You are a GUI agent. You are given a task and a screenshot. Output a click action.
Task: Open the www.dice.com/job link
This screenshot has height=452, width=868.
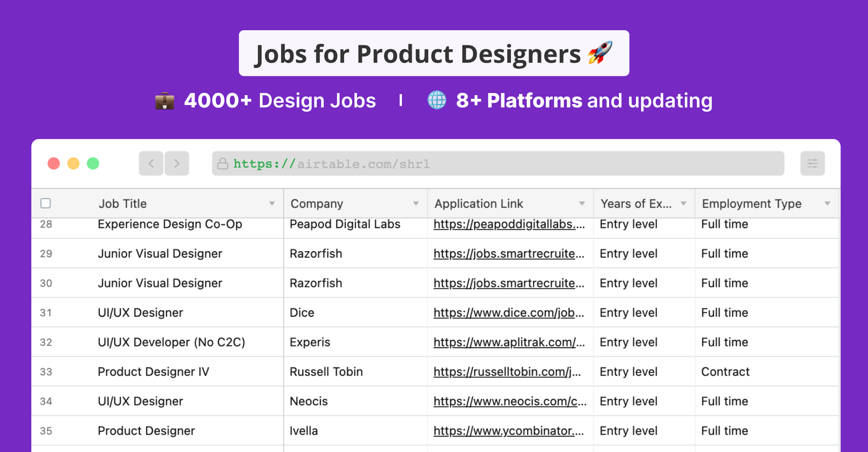[x=509, y=313]
